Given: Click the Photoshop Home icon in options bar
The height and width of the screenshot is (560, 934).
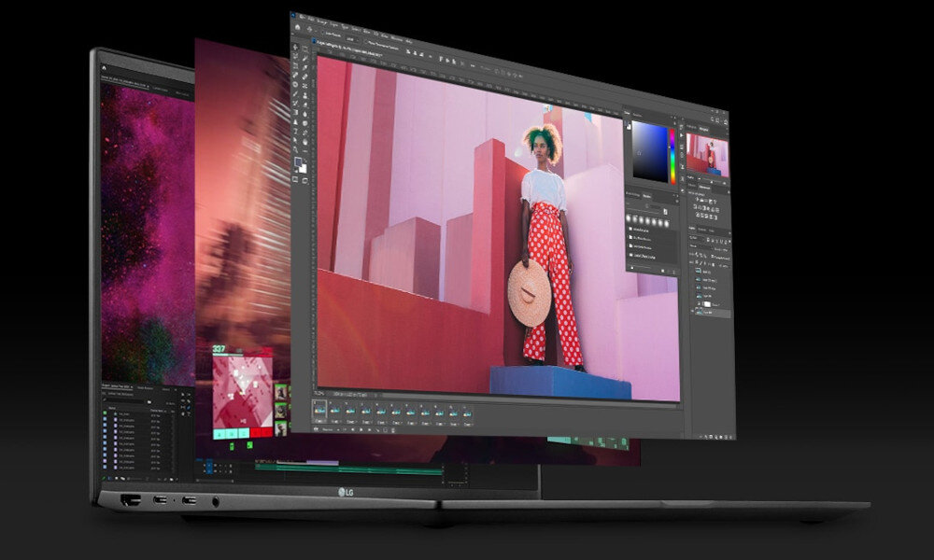Looking at the screenshot, I should 297,27.
